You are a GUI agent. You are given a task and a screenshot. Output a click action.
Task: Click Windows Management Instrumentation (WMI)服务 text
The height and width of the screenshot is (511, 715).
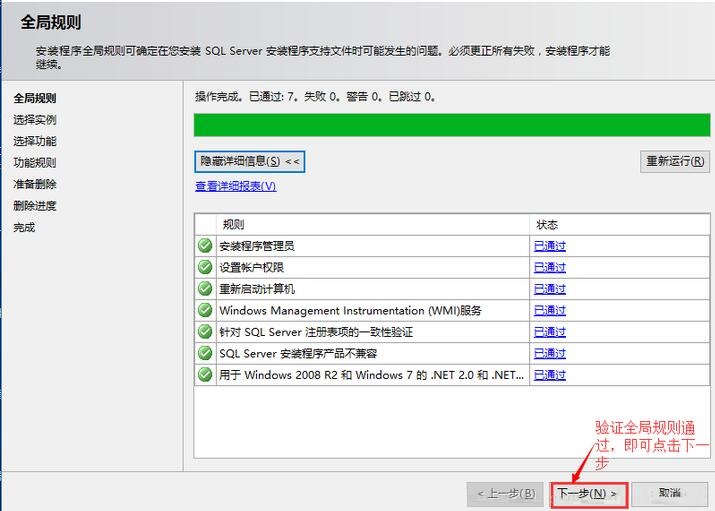click(x=350, y=310)
